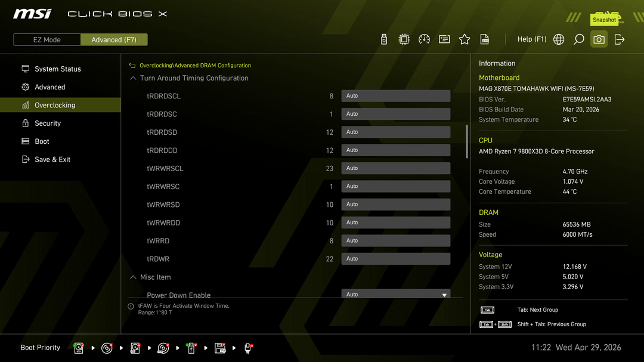This screenshot has width=644, height=362.
Task: Go back via Overclocking breadcrumb path
Action: pyautogui.click(x=194, y=66)
